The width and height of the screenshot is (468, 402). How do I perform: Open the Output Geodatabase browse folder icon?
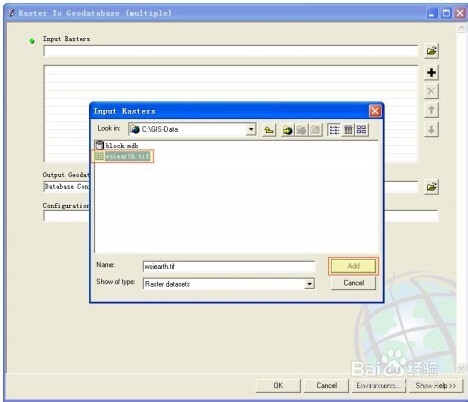(431, 187)
